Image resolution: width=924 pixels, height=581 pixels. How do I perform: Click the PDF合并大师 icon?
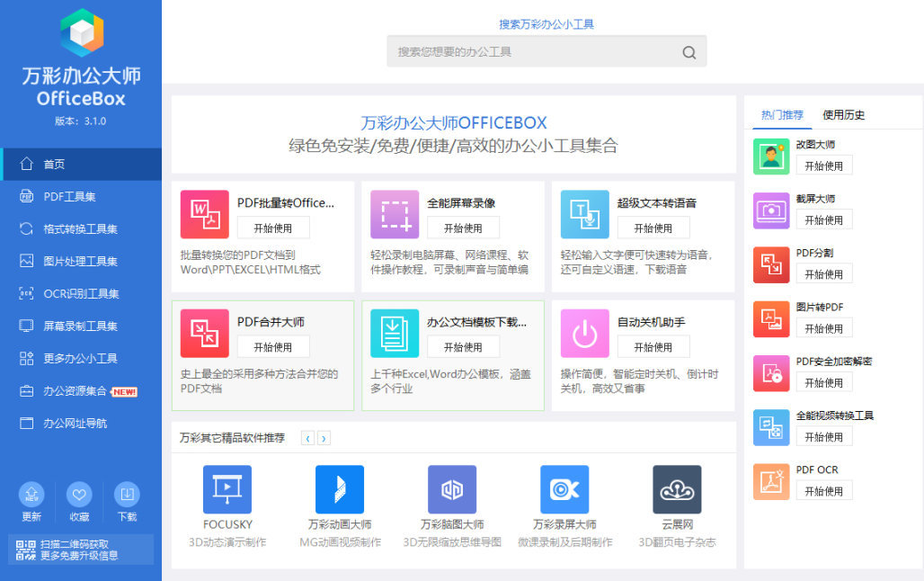[x=204, y=334]
